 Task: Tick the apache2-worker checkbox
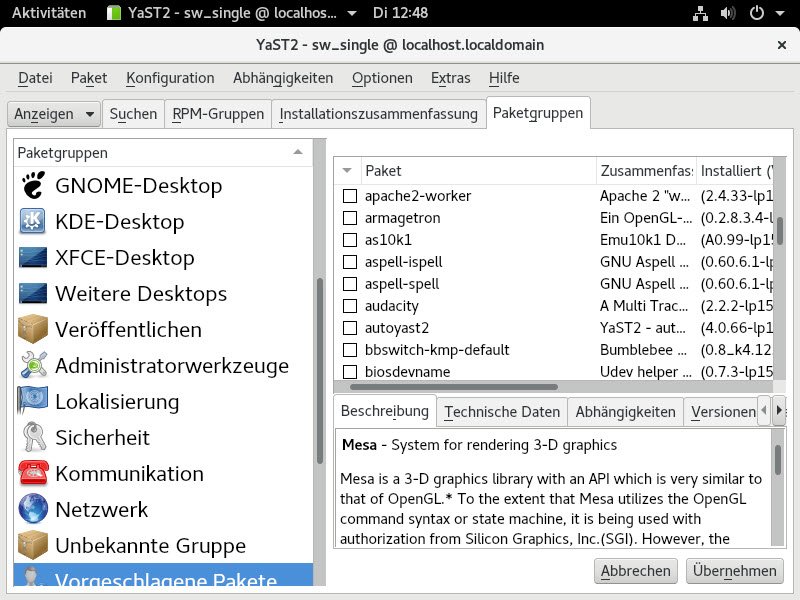pyautogui.click(x=349, y=196)
